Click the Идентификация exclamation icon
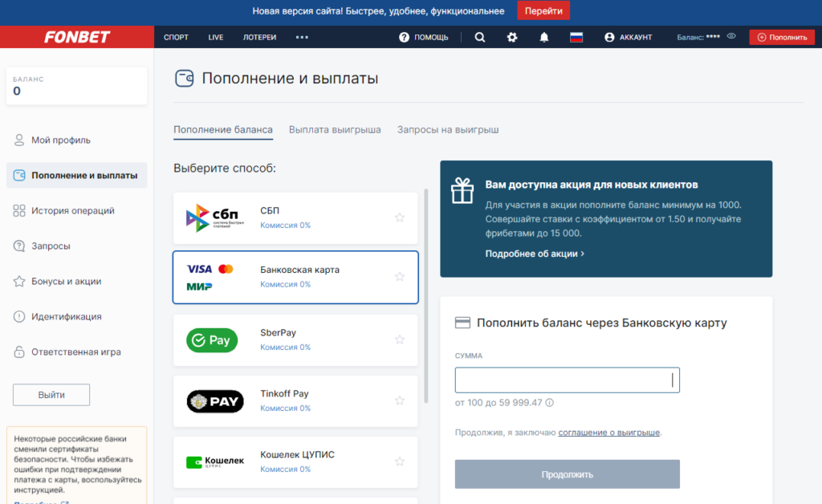Viewport: 822px width, 504px height. pyautogui.click(x=19, y=316)
